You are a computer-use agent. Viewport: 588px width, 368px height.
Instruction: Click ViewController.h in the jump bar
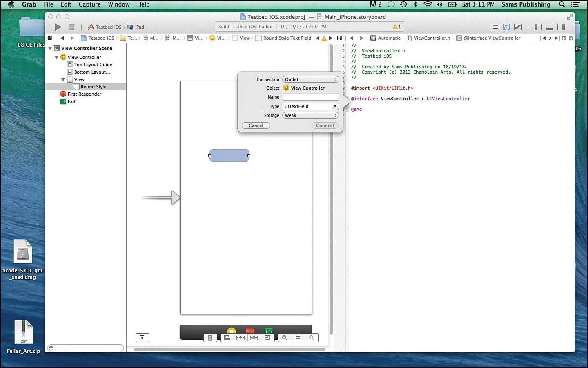click(x=428, y=38)
